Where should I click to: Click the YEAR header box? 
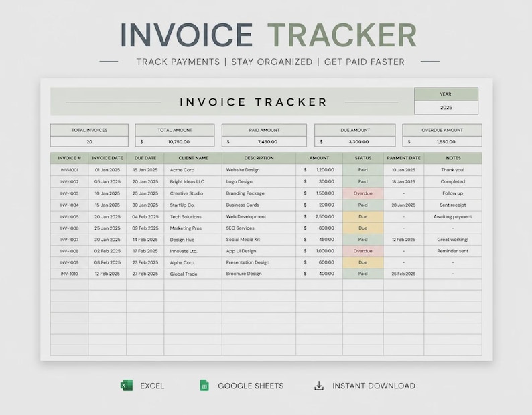[x=446, y=94]
